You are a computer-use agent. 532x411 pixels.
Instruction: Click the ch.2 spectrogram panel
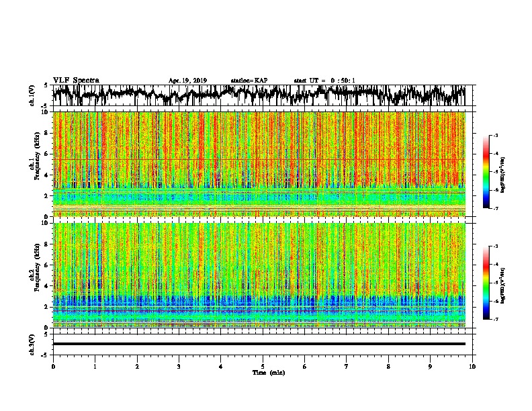(259, 275)
